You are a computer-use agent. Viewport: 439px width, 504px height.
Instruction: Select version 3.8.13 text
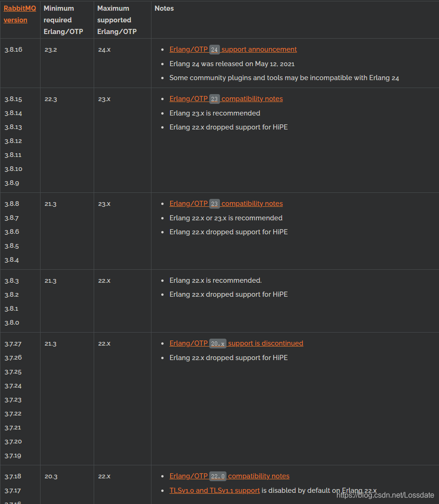(x=13, y=127)
